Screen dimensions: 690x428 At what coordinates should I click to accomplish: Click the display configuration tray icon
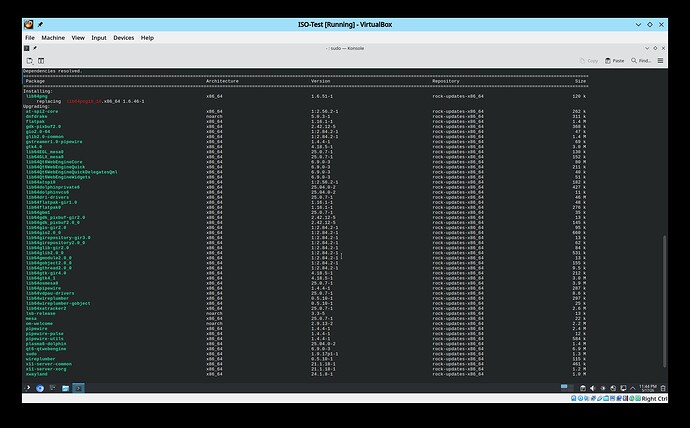pyautogui.click(x=623, y=388)
